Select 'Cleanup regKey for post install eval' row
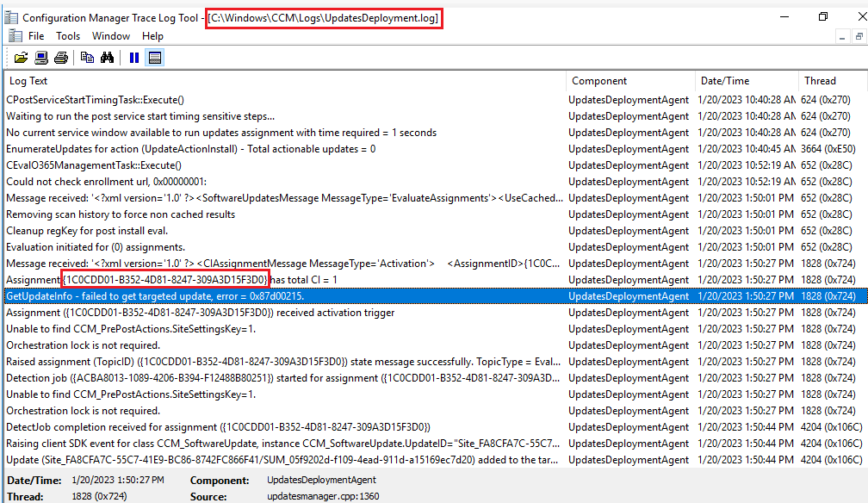The image size is (868, 503). click(434, 231)
